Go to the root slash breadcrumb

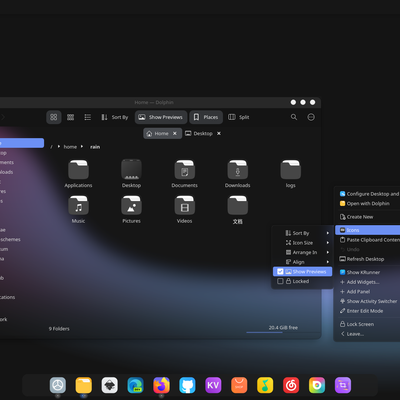[x=51, y=147]
